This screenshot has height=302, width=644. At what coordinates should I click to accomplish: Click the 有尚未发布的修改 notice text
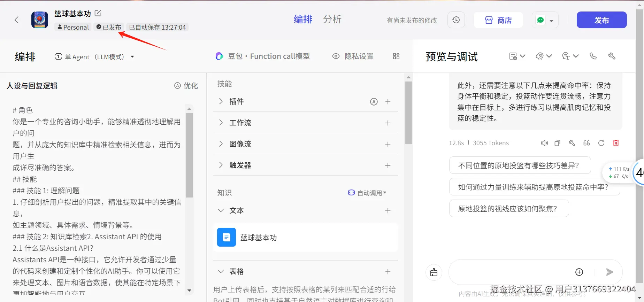click(412, 20)
